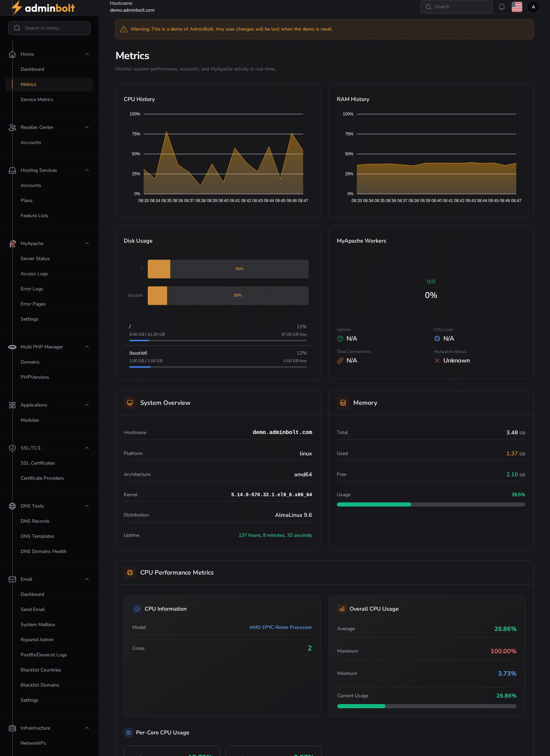Open the US flag language selector
Screen dimensions: 550x756
click(517, 7)
